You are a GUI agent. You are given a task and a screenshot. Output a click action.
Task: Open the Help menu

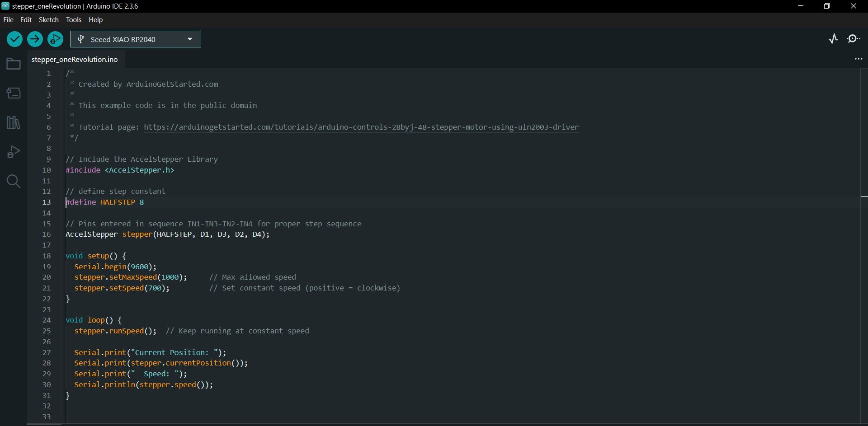click(x=95, y=20)
